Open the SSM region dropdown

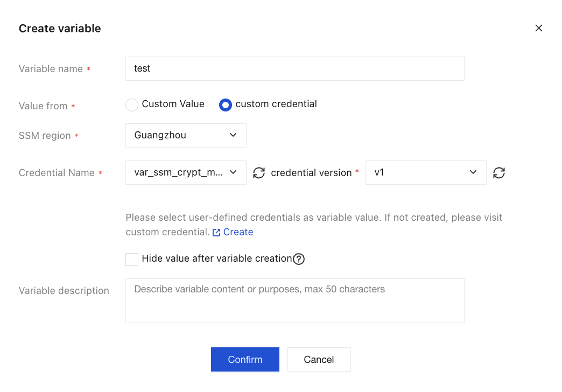(x=186, y=135)
